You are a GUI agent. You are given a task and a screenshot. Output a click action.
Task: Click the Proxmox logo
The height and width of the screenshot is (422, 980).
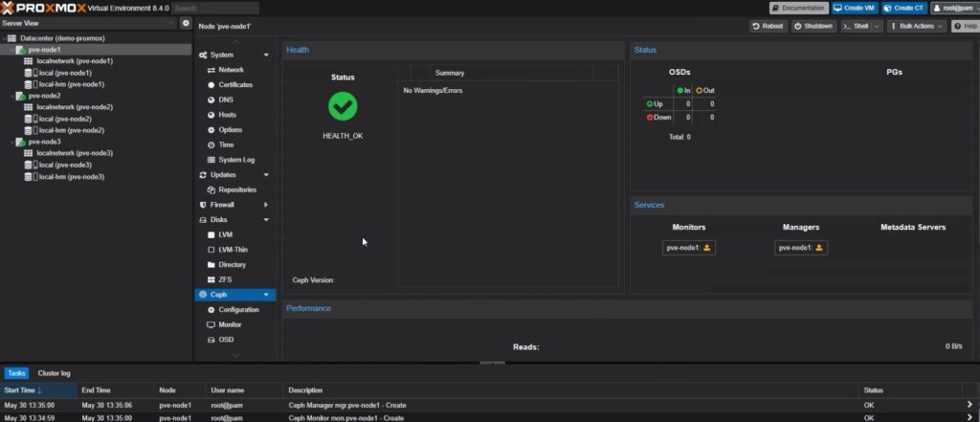tap(42, 8)
